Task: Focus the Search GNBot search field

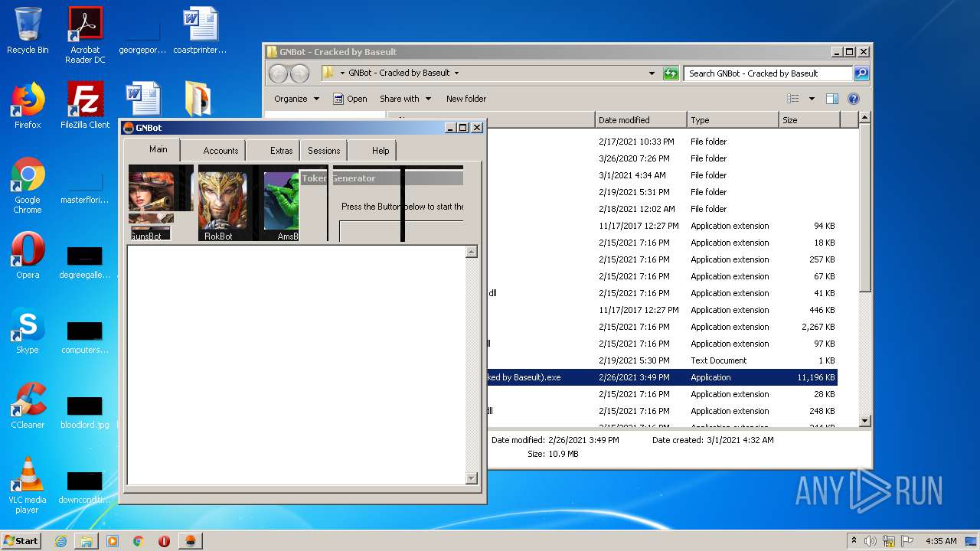Action: [x=768, y=73]
